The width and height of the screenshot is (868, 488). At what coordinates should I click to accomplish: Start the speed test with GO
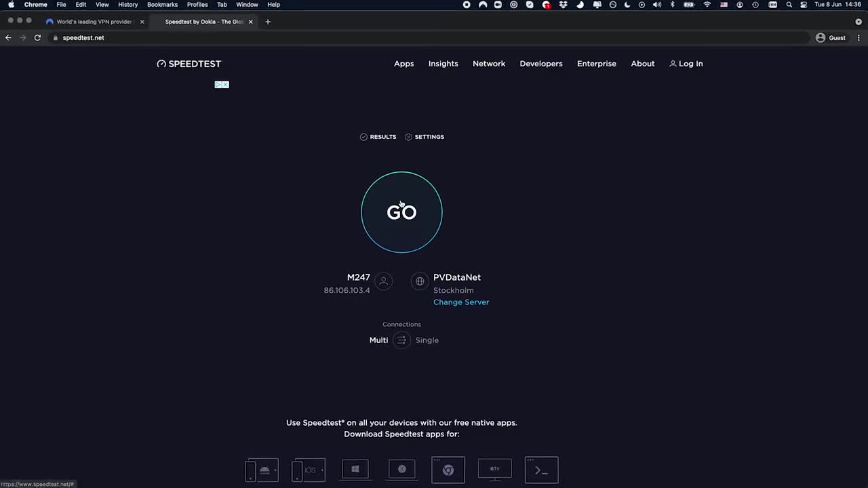point(401,212)
